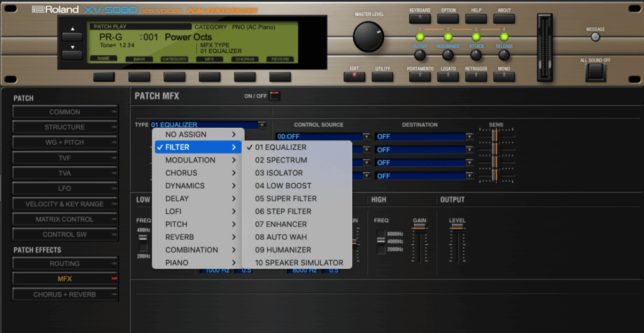The image size is (644, 333).
Task: Click the UTILITY button
Action: click(x=382, y=77)
